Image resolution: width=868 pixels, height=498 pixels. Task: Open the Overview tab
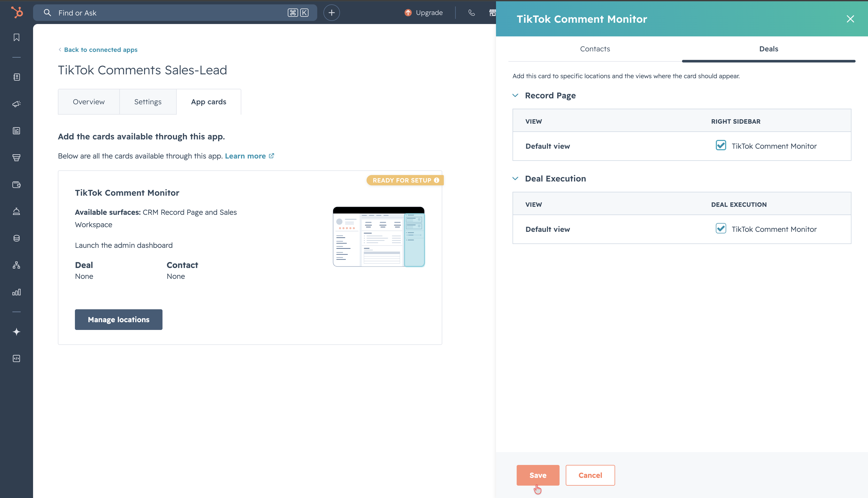click(89, 102)
